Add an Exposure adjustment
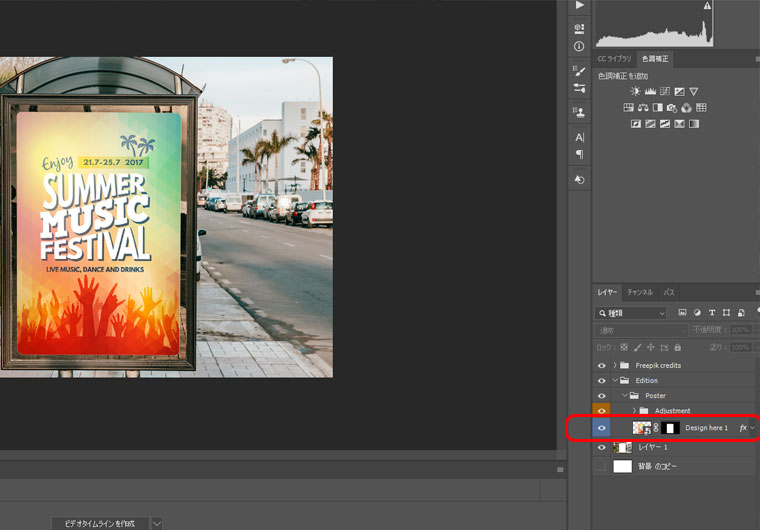The image size is (760, 530). point(680,91)
